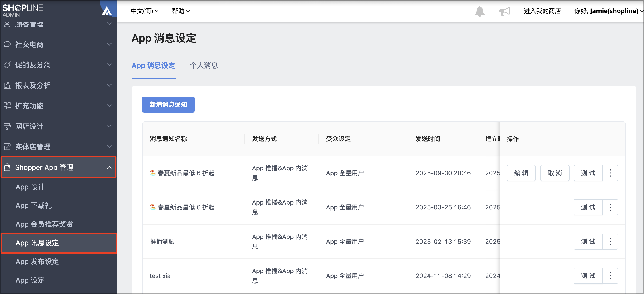Click the 2025-09-30 20:46 send time
Image resolution: width=644 pixels, height=294 pixels.
click(443, 173)
